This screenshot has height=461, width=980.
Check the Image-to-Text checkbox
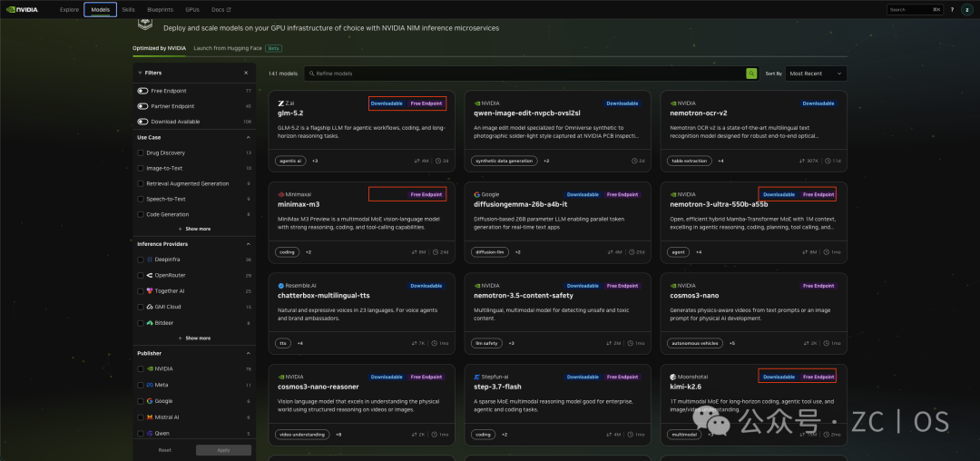pos(140,168)
